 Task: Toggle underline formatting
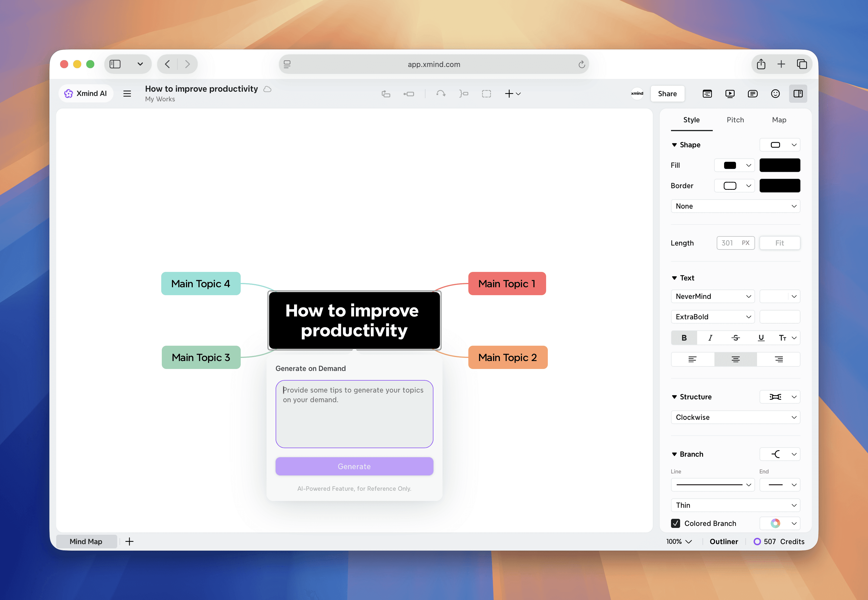coord(761,338)
